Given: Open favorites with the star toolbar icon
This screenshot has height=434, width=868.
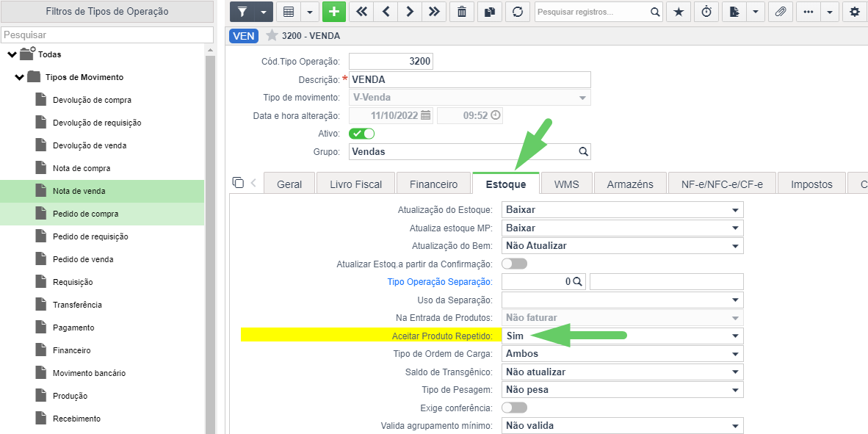Looking at the screenshot, I should pyautogui.click(x=678, y=12).
